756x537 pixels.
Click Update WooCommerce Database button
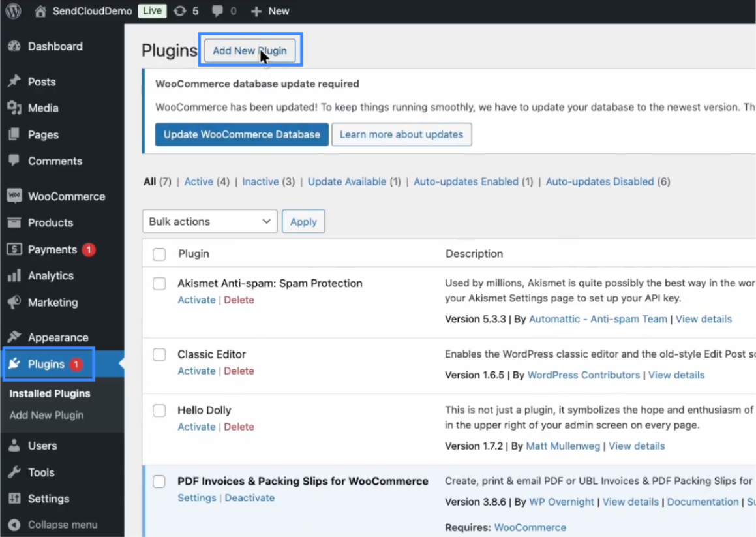pyautogui.click(x=241, y=134)
